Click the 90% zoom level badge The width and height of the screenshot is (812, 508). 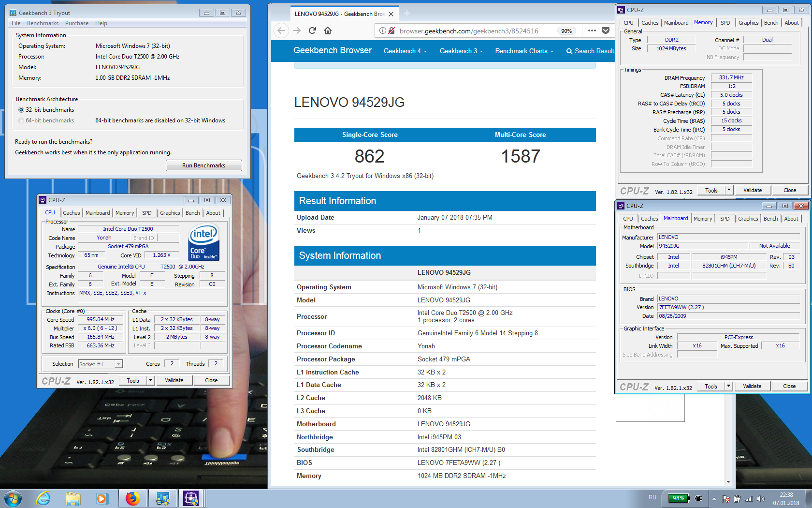[x=566, y=31]
